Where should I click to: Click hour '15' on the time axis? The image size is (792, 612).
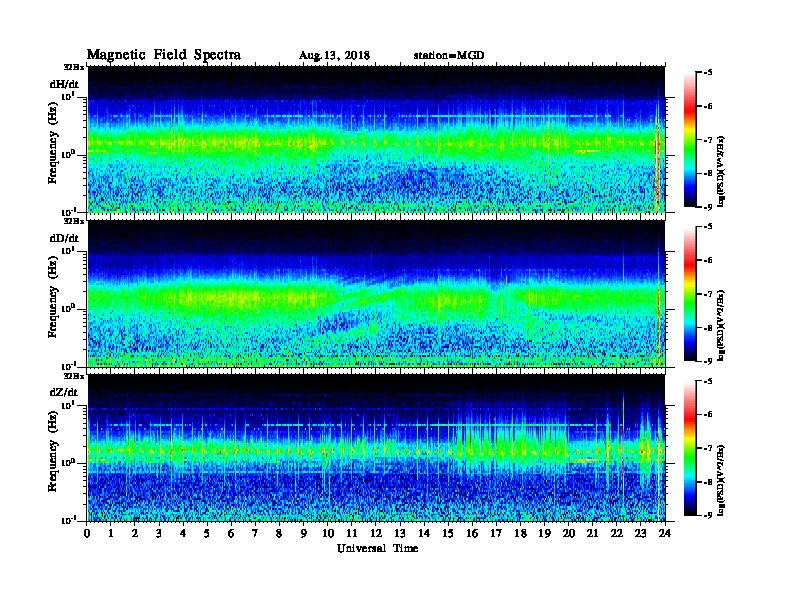pos(448,533)
